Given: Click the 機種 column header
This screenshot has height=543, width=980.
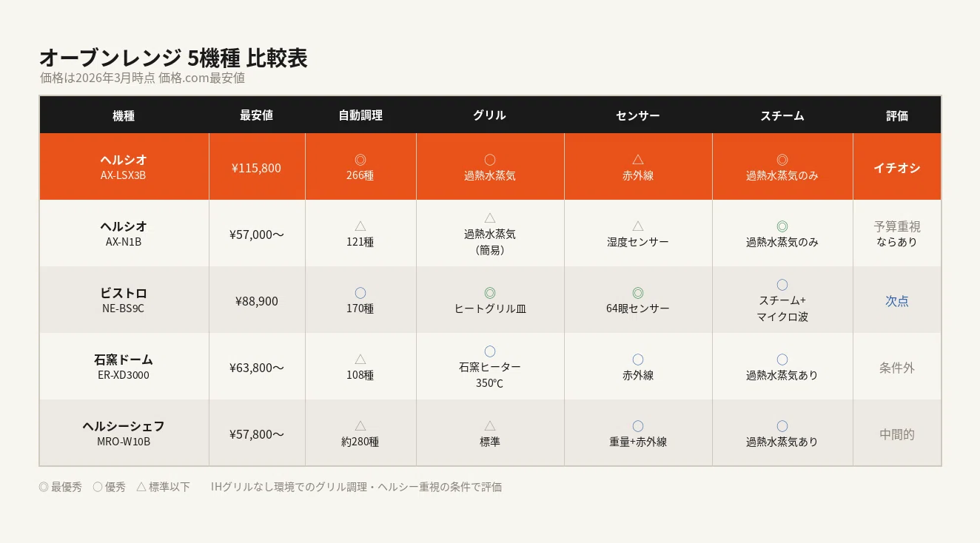Looking at the screenshot, I should (124, 115).
